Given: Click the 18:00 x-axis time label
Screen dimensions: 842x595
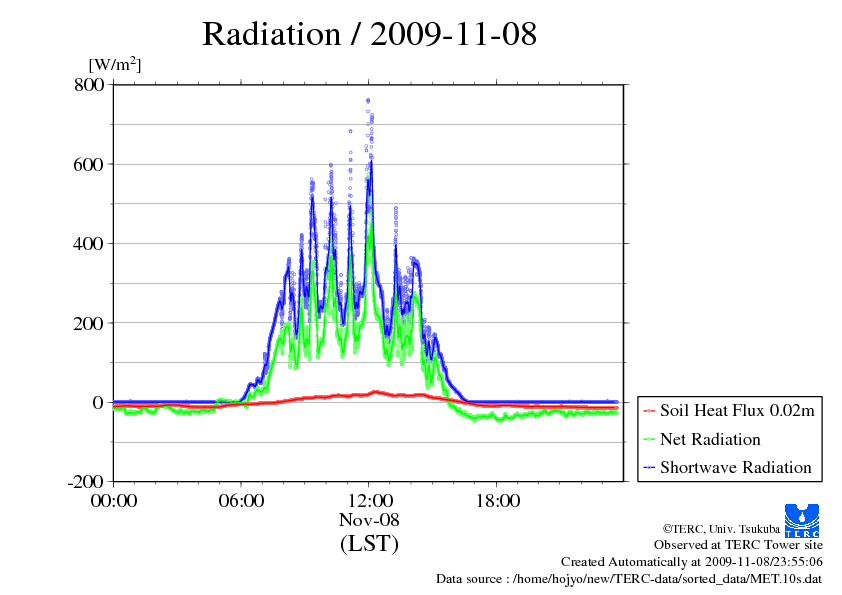Looking at the screenshot, I should click(x=497, y=501).
